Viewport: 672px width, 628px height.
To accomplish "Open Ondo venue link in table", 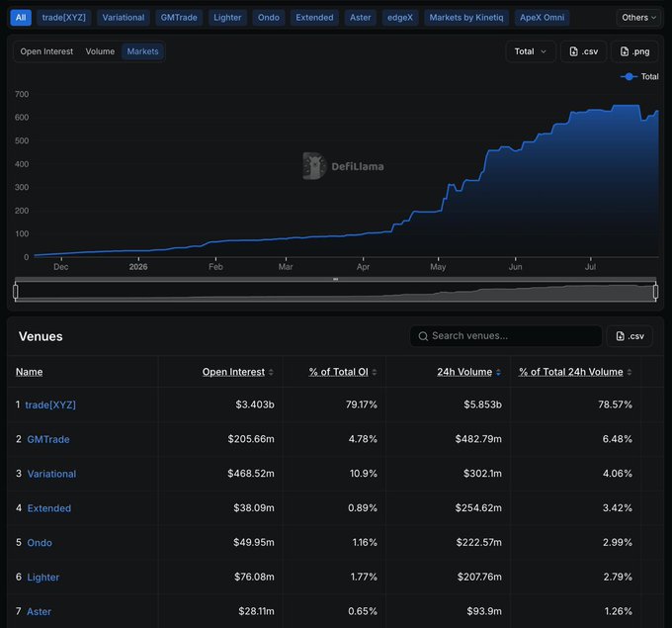I will [x=40, y=543].
